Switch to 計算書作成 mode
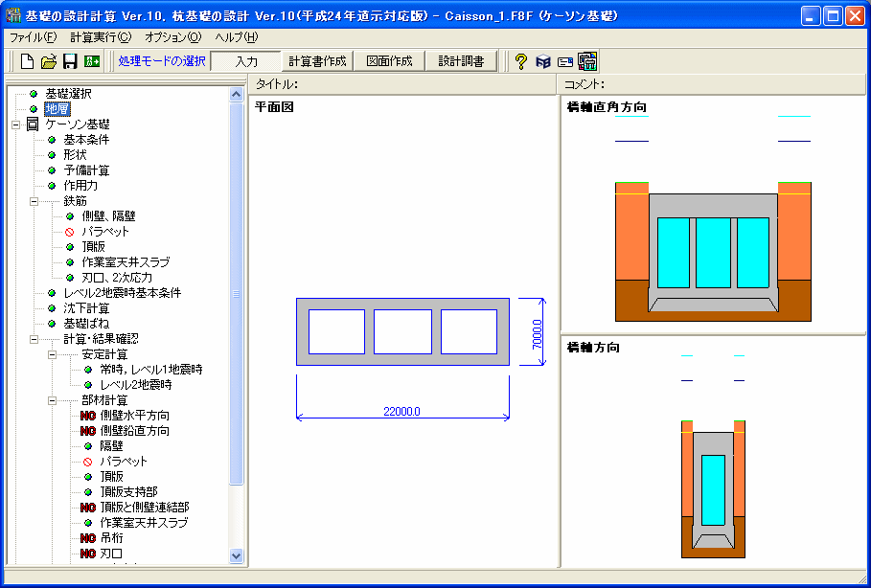 pos(317,61)
